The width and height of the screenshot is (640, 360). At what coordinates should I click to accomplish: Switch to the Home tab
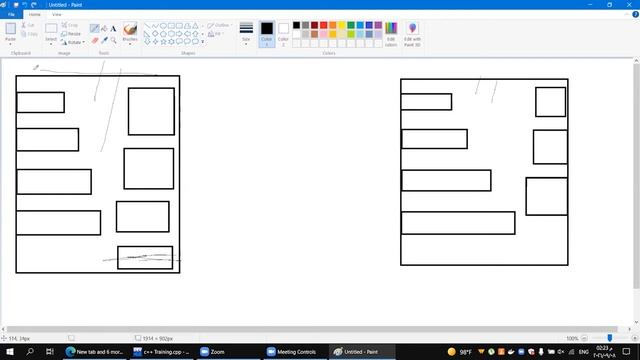point(35,14)
